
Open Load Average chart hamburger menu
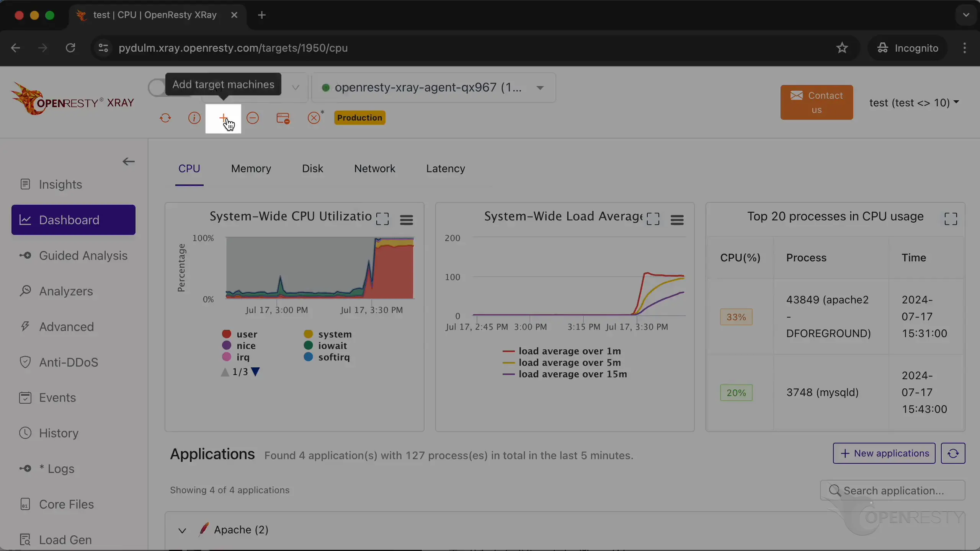click(x=677, y=220)
